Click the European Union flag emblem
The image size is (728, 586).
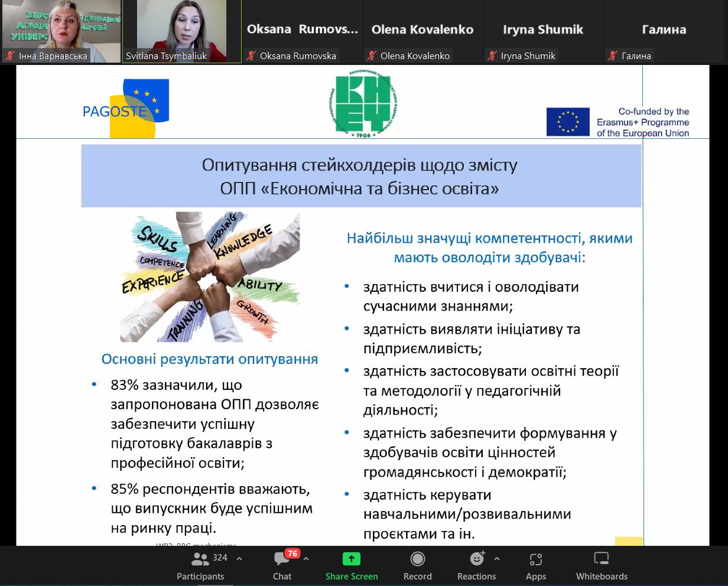[568, 122]
